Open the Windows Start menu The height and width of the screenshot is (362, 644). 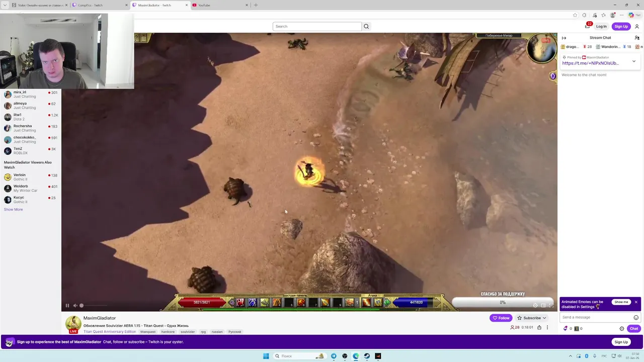[x=266, y=356]
